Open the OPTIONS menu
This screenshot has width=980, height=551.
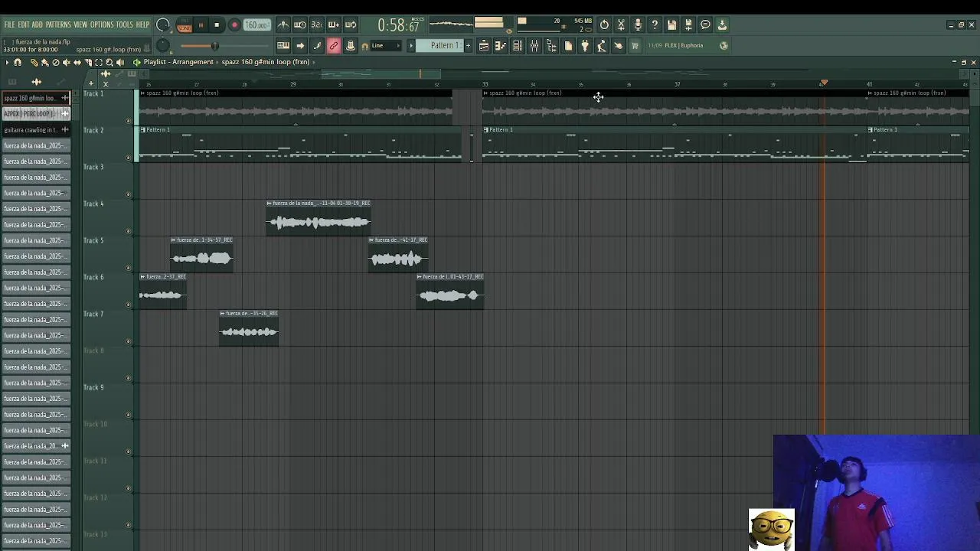(102, 24)
